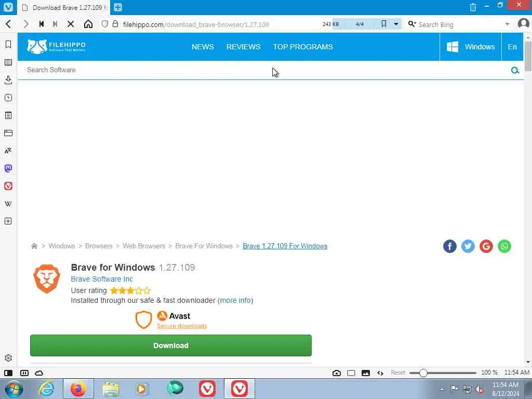This screenshot has width=532, height=399.
Task: Click the rewind history button
Action: click(42, 24)
